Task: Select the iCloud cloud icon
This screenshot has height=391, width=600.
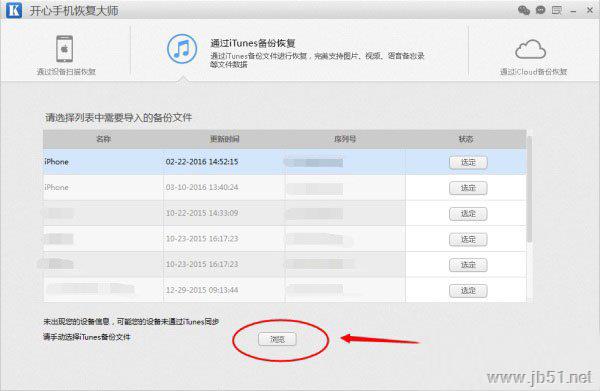Action: coord(530,49)
